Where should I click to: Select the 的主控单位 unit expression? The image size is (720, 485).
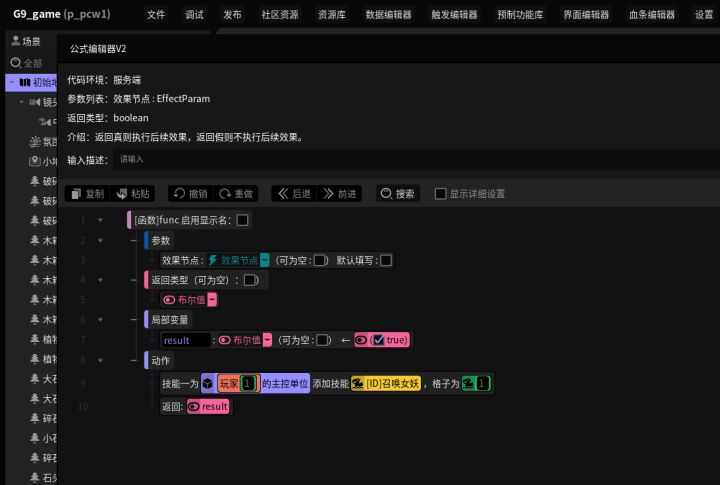[x=285, y=383]
